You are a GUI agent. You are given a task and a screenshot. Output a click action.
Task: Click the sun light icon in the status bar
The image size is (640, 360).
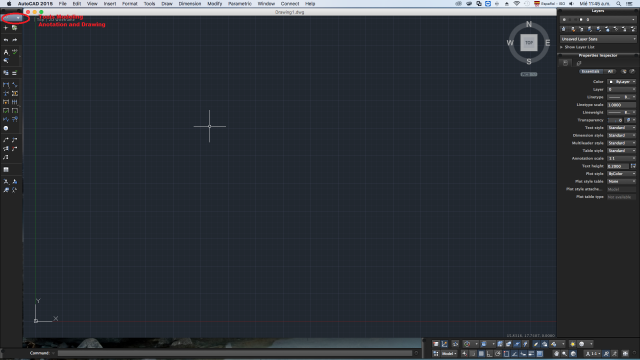click(573, 344)
